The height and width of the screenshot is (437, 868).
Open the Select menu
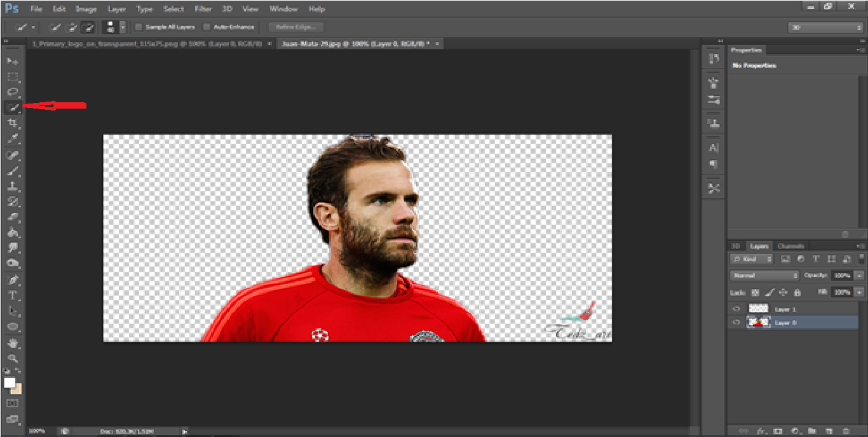click(x=173, y=9)
